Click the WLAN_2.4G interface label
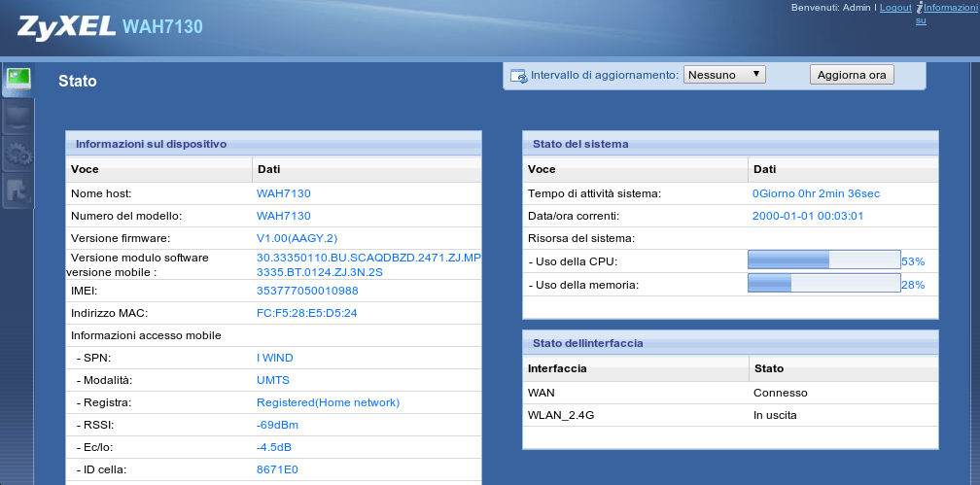Screen dimensions: 980x485 coord(561,415)
